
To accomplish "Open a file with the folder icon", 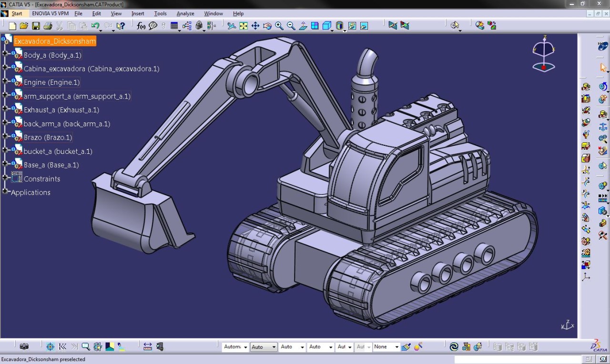I will (24, 26).
